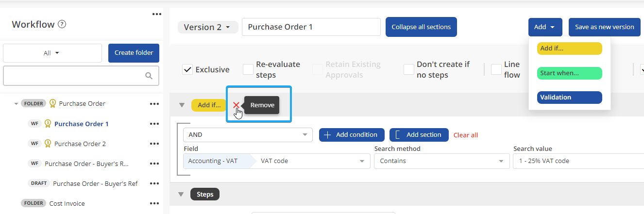The image size is (644, 214).
Task: Click the Collapse all sections button
Action: point(421,27)
